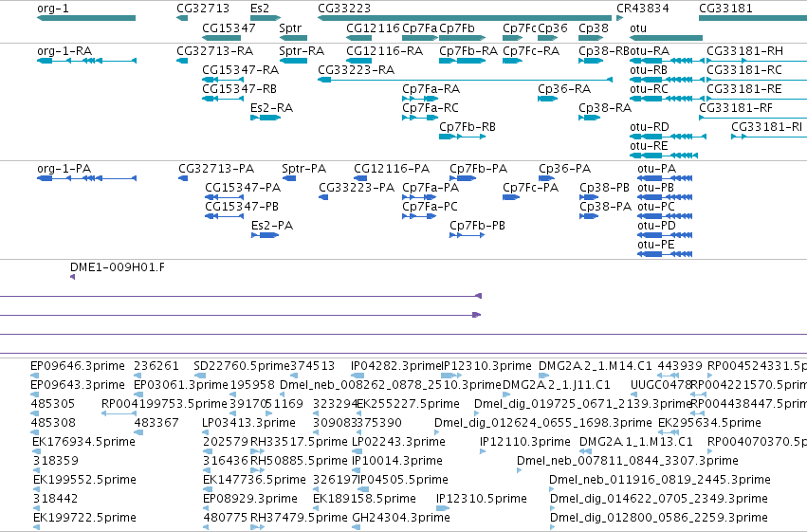Open the CR43834 gene label
The width and height of the screenshot is (807, 532).
click(x=643, y=9)
